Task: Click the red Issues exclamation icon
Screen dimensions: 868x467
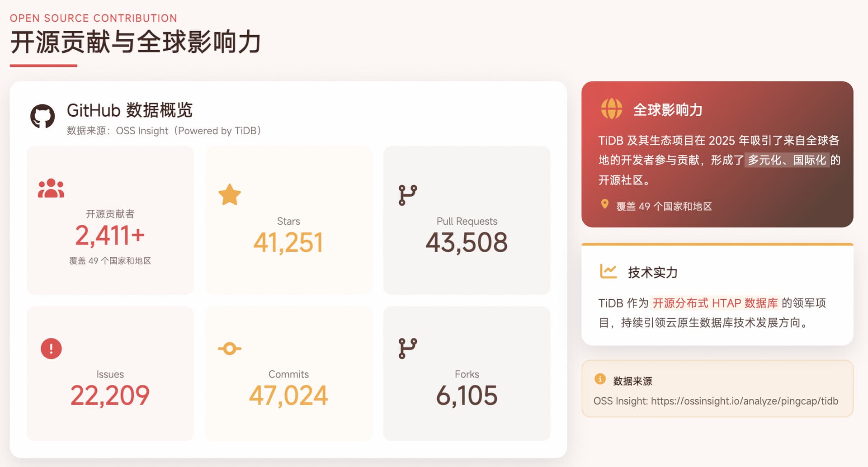Action: tap(51, 349)
